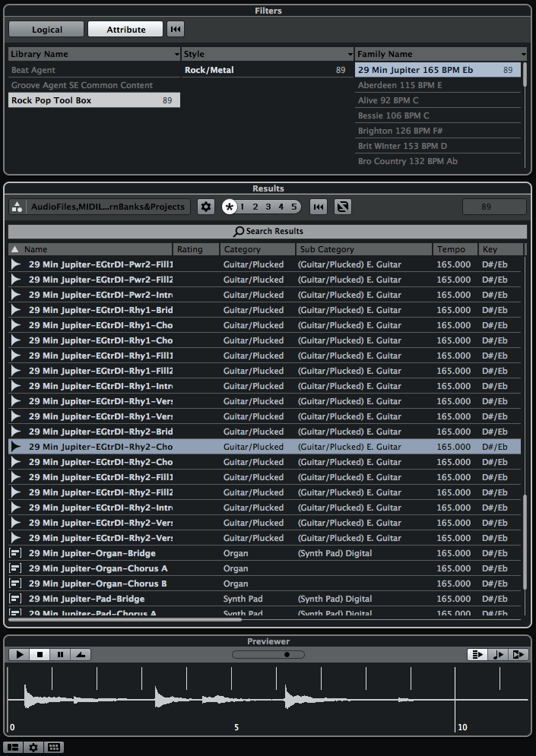Click the results horizontal scrollbar
Image resolution: width=536 pixels, height=756 pixels.
pos(125,620)
